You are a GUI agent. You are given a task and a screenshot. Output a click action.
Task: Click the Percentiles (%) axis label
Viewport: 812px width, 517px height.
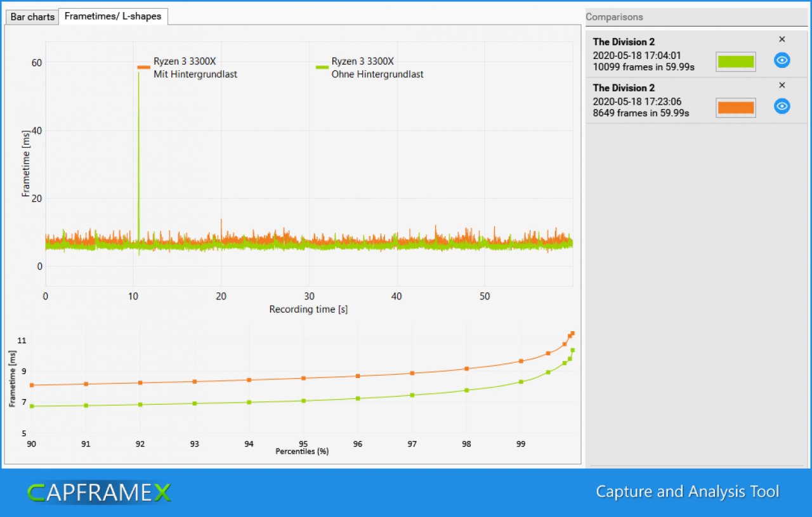click(302, 452)
